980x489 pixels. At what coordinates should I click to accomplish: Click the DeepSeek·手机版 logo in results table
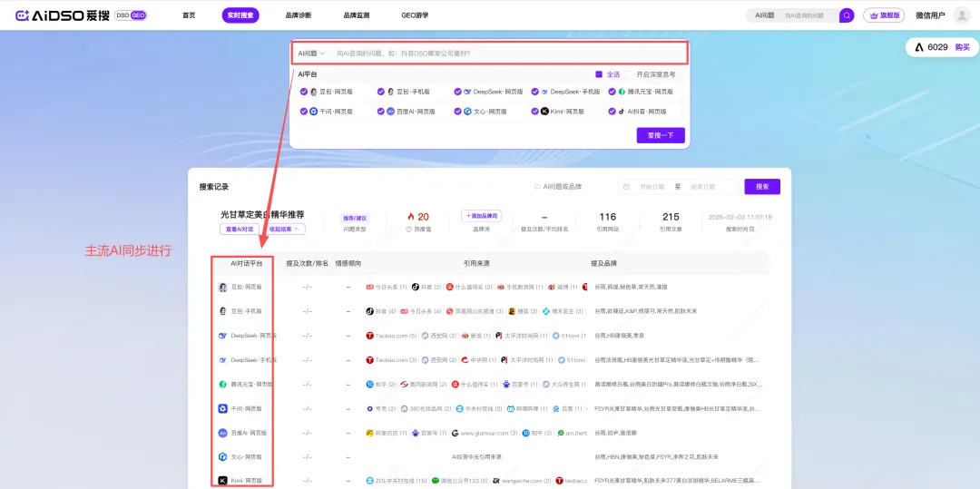click(x=222, y=360)
